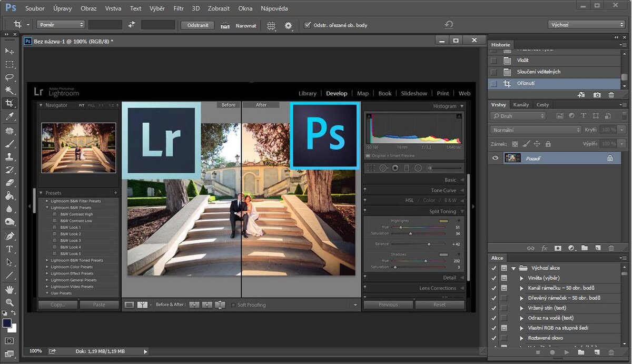Select the Hand tool

[9, 289]
